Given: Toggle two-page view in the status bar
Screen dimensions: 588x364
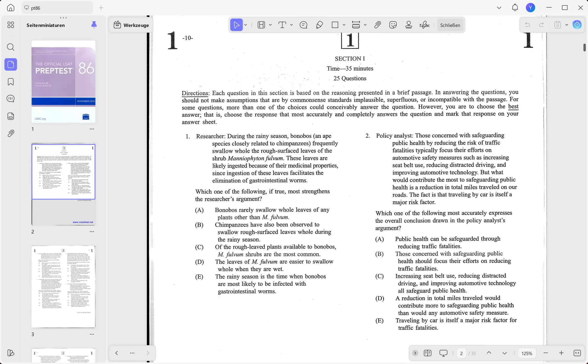Looking at the screenshot, I should coord(428,353).
